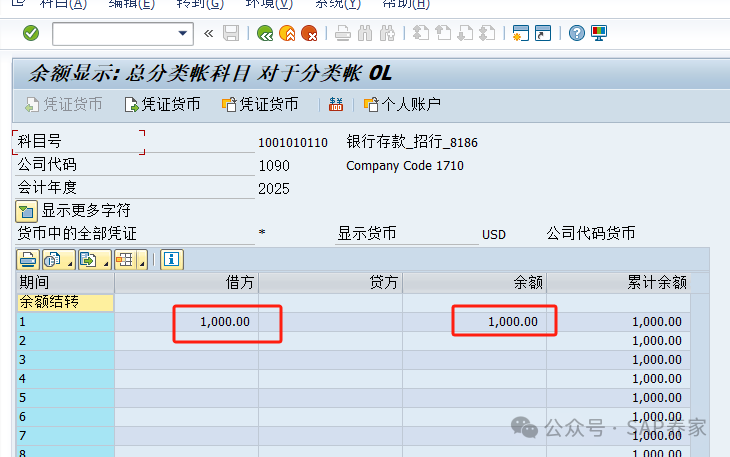Click company code value 1090
The image size is (730, 457).
[274, 166]
